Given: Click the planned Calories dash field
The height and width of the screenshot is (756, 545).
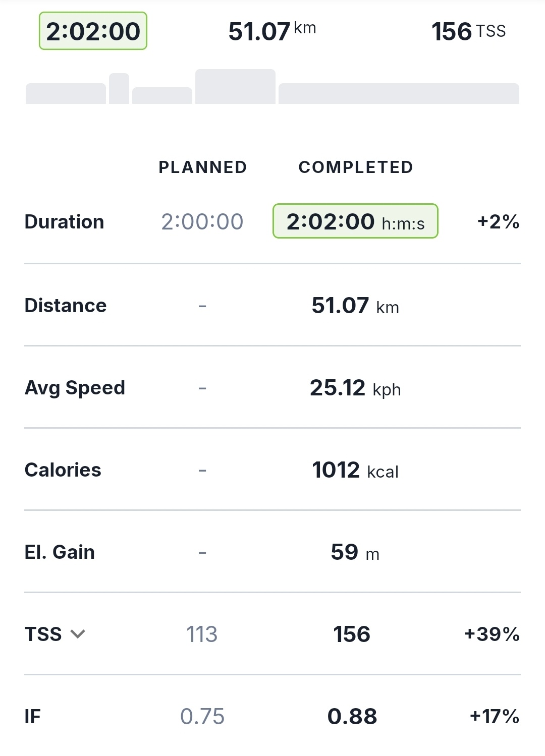Looking at the screenshot, I should click(x=202, y=470).
